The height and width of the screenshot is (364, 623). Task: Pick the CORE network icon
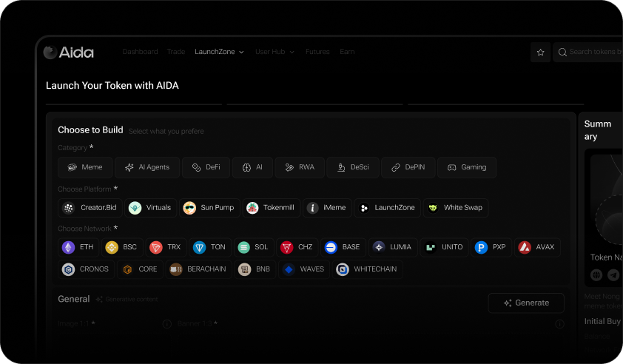[x=127, y=269]
